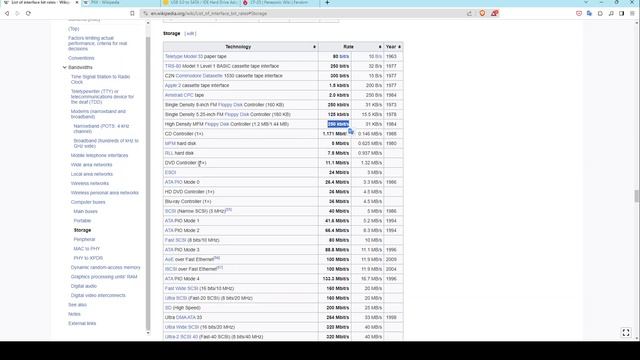Open the Amstrad CPC link
Viewport: 640px width, 360px height.
click(179, 95)
